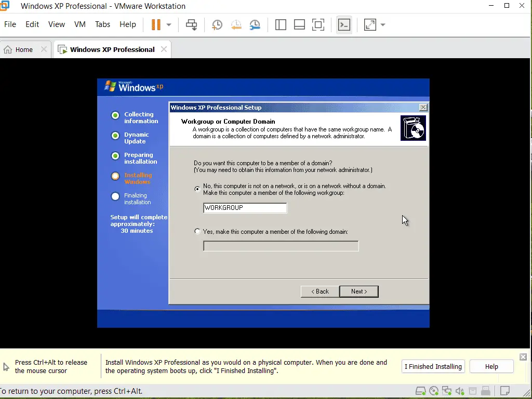Minimize the VMware Workstation window
Screen dimensions: 532x399
491,5
